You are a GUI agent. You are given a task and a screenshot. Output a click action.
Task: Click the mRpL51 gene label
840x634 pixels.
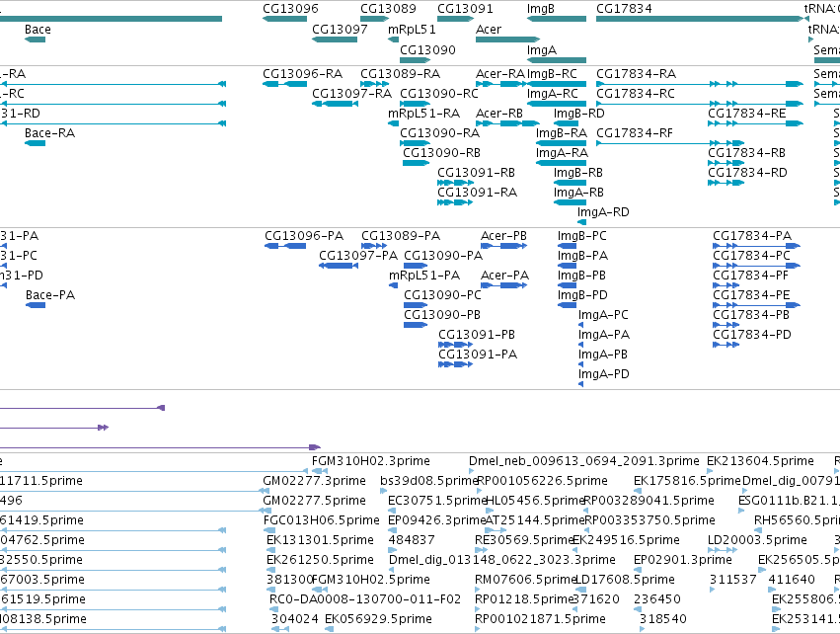(x=412, y=30)
